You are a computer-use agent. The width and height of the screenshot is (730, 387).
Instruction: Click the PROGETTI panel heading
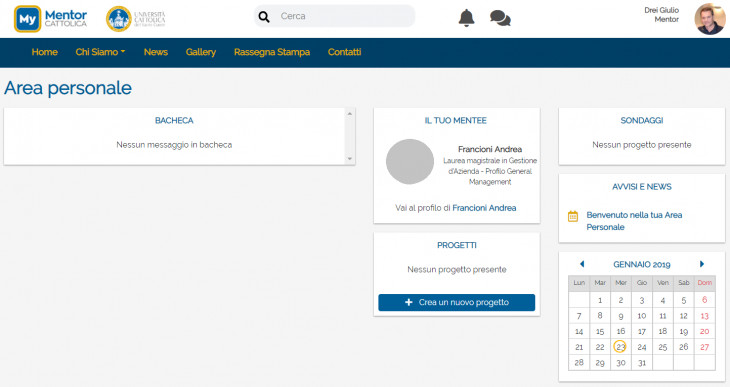point(457,245)
